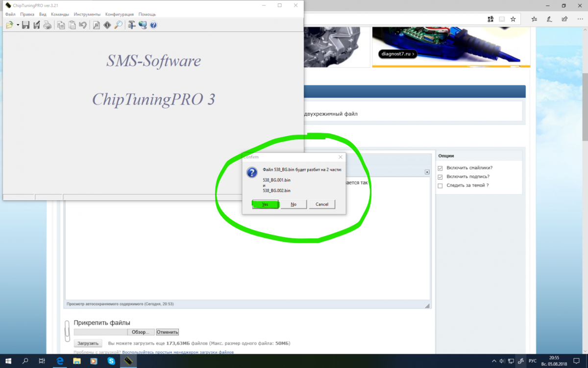Click the Skype taskbar icon
Viewport: 588px width, 368px height.
(111, 361)
